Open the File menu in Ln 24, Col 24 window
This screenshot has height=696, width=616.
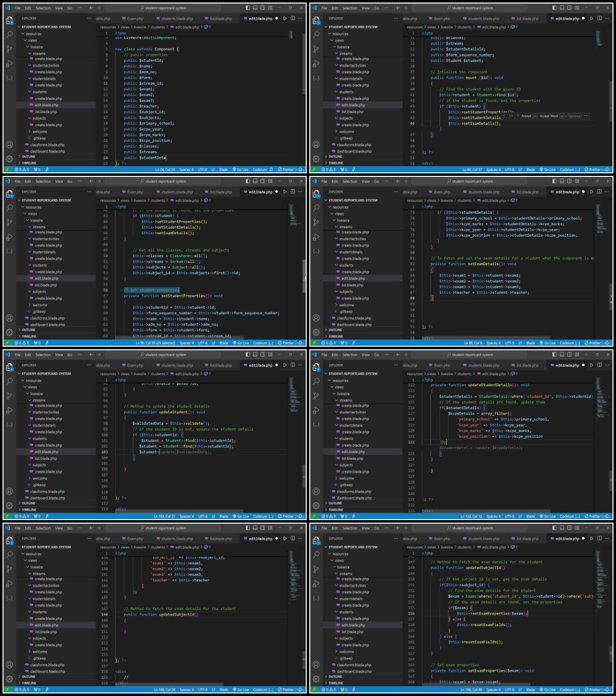17,8
